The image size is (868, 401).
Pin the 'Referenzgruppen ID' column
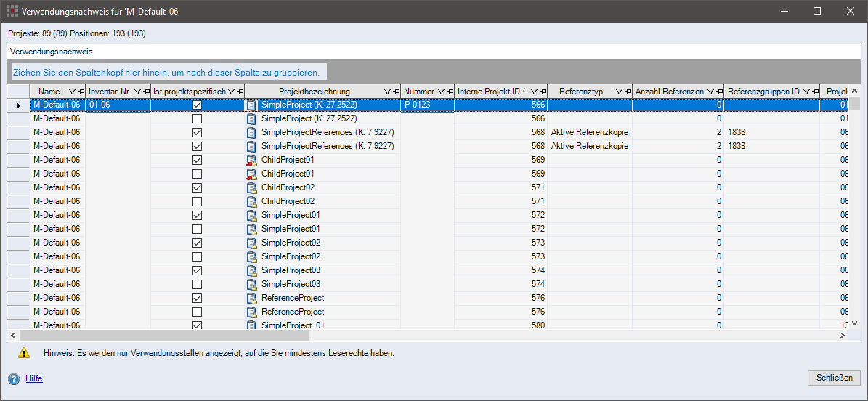pyautogui.click(x=816, y=91)
